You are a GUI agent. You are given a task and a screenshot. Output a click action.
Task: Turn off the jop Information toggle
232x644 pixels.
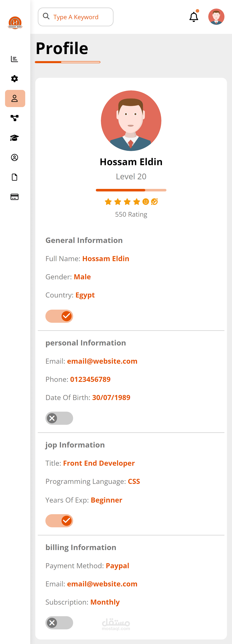(59, 521)
